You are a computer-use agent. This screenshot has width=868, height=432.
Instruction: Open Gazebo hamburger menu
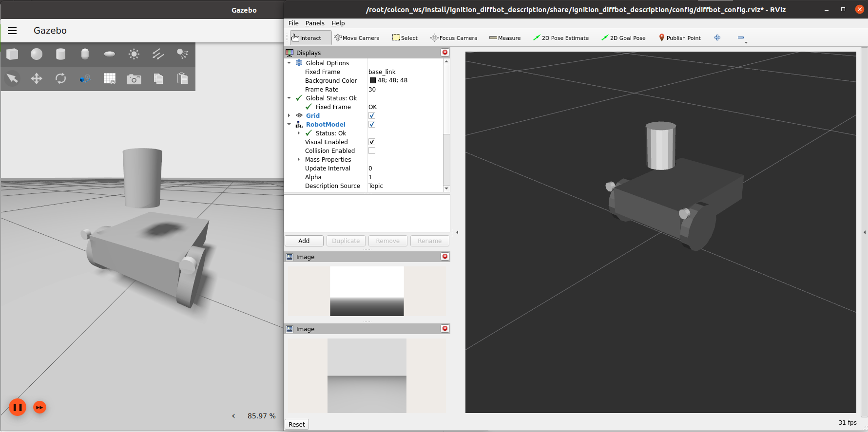click(12, 31)
